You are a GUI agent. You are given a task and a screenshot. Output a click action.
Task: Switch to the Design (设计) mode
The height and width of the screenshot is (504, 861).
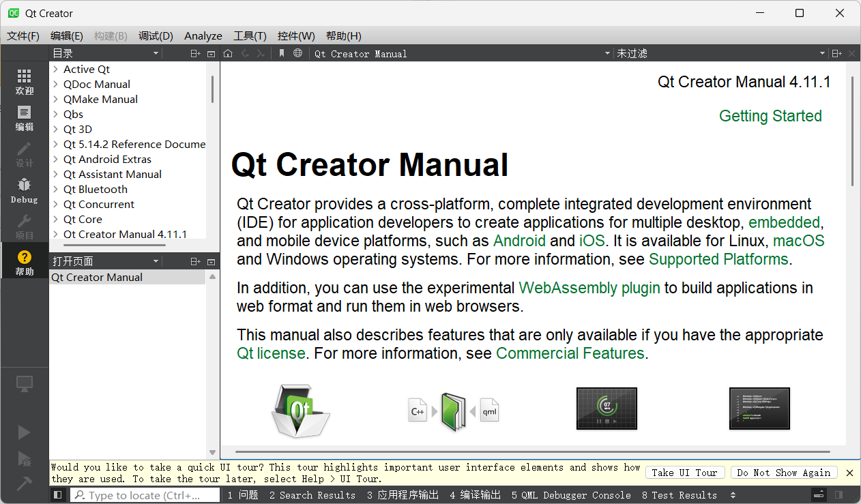[25, 155]
